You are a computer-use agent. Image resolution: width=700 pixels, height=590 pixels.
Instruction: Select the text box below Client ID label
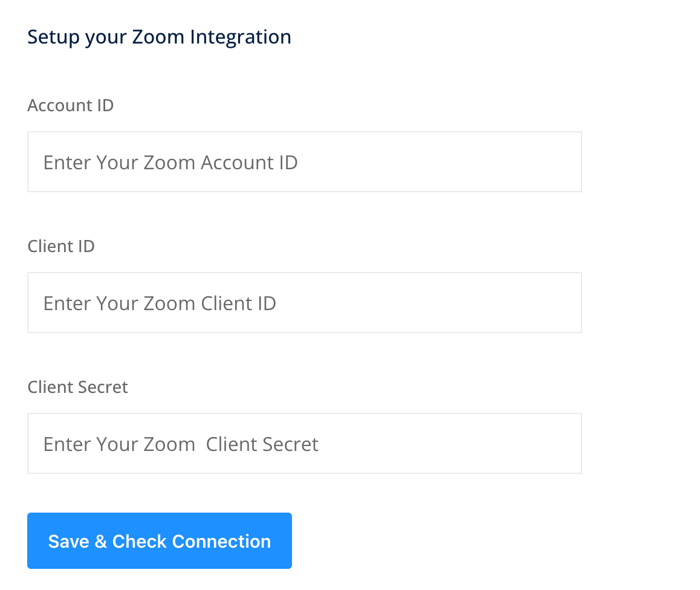[x=304, y=303]
